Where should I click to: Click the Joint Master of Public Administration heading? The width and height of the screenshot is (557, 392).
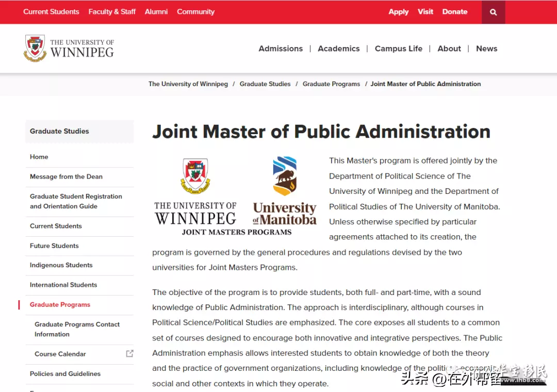coord(321,132)
